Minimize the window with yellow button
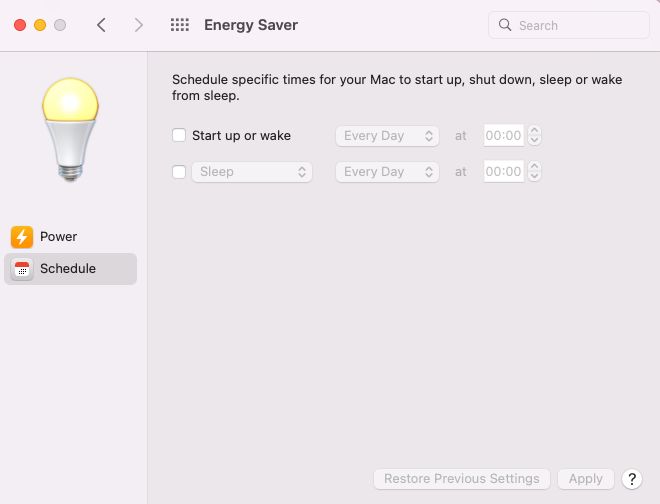Screen dimensions: 660x504 coord(40,25)
